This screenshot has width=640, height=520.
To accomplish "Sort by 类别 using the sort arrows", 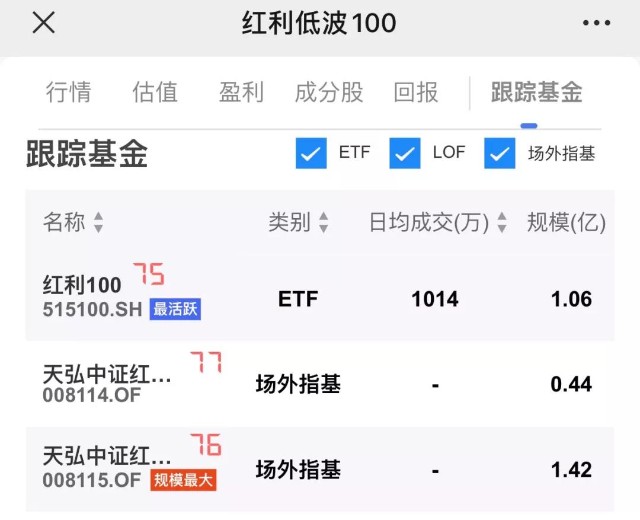I will (x=324, y=223).
